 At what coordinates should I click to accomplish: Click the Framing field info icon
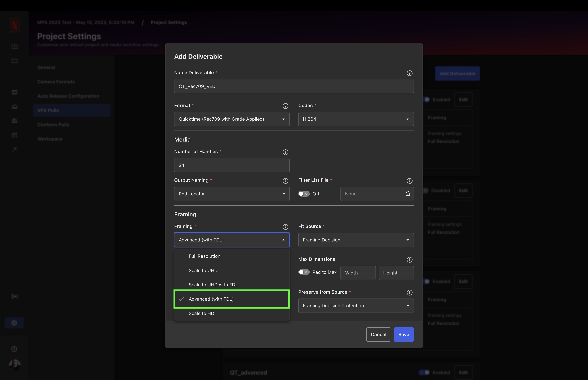[x=285, y=227]
